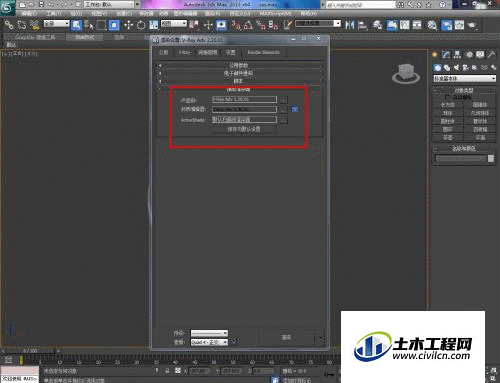Select the Unlink Selection tool

[22, 25]
